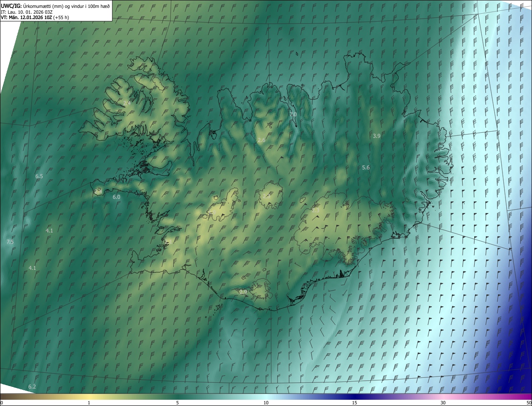Select the VT: Mán. 12.01.2026 10Z line
The width and height of the screenshot is (532, 406).
point(35,17)
